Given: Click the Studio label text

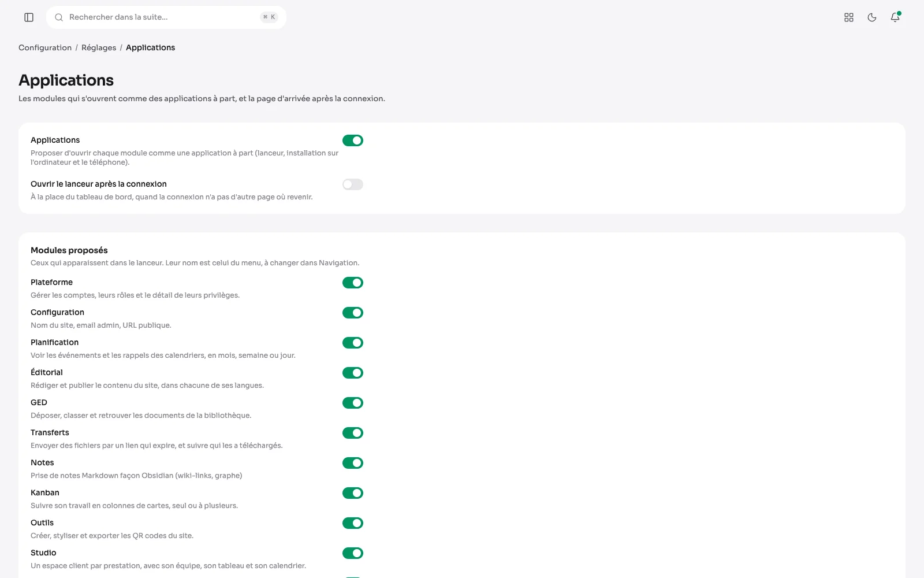Looking at the screenshot, I should point(43,553).
